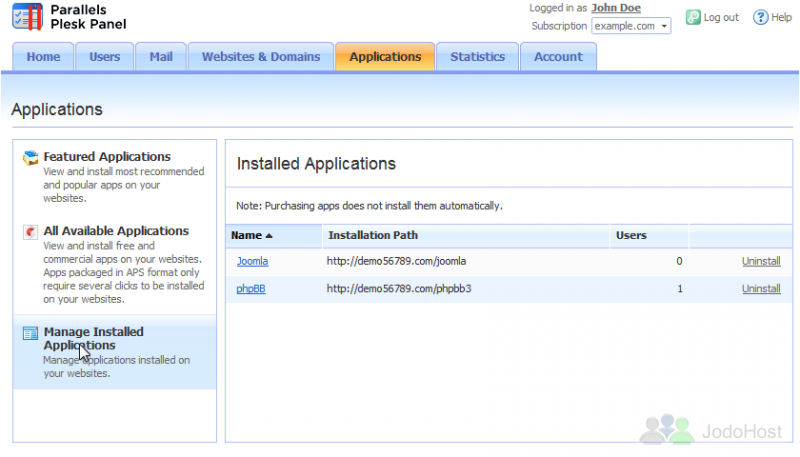Uninstall the phpBB application
Image resolution: width=800 pixels, height=457 pixels.
tap(761, 289)
